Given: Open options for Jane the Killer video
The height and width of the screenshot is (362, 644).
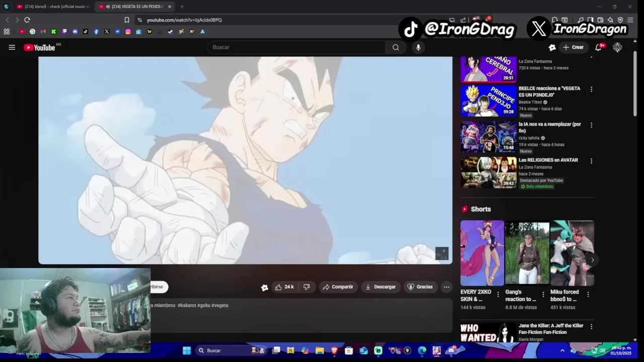Looking at the screenshot, I should click(x=591, y=326).
